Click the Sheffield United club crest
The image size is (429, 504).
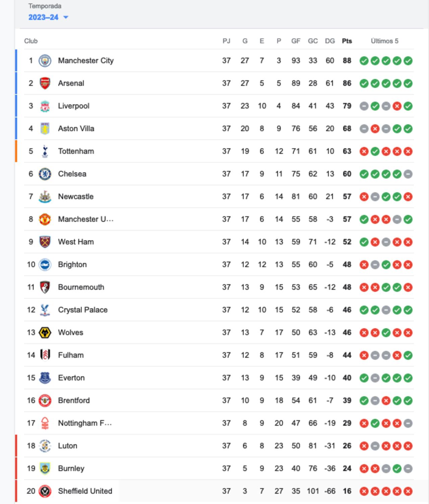45,491
